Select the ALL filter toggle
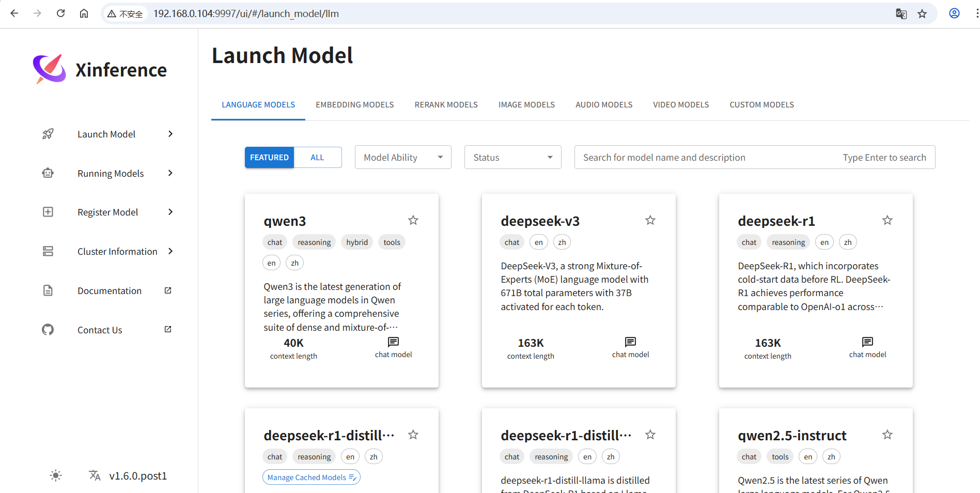The height and width of the screenshot is (493, 980). coord(317,158)
